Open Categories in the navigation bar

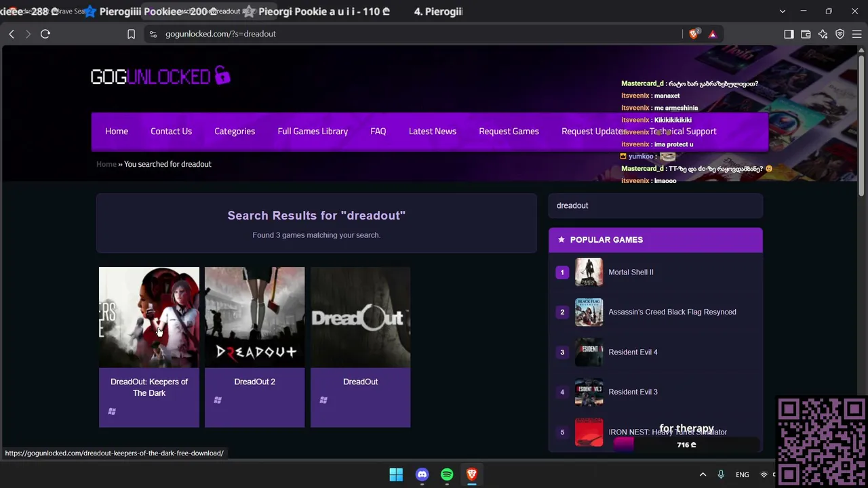pos(235,131)
